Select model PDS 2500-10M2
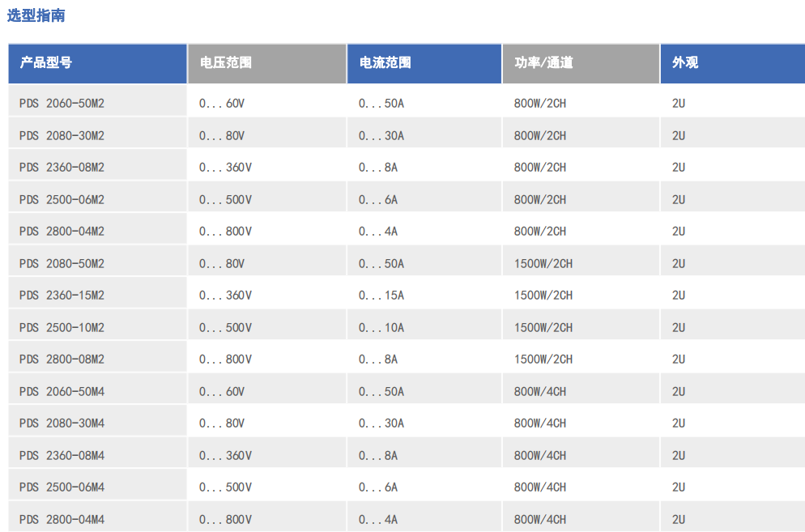This screenshot has width=805, height=532. [x=62, y=328]
